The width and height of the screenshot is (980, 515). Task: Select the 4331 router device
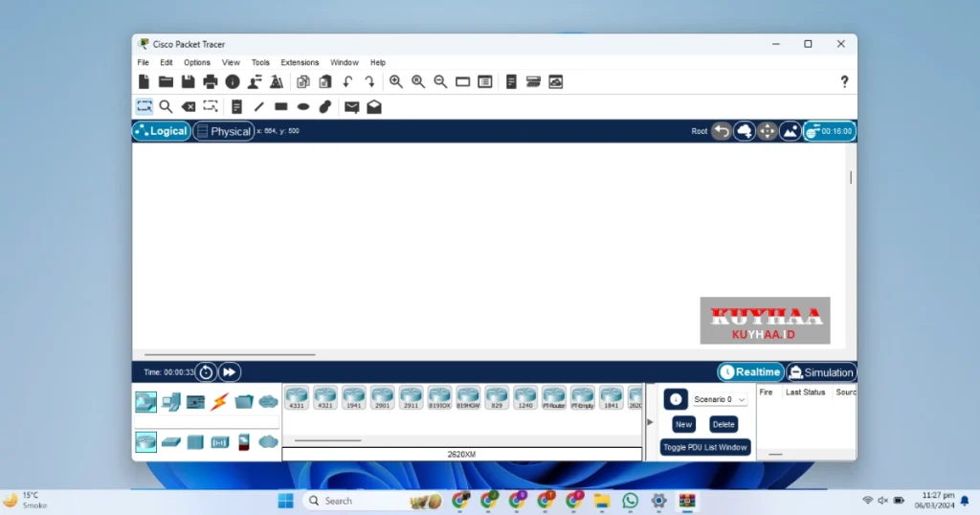pos(297,397)
